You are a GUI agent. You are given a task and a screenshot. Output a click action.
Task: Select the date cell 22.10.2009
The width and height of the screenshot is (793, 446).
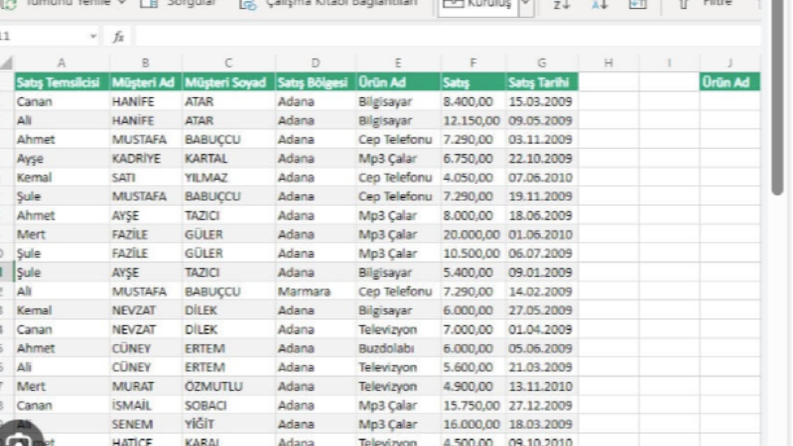[x=542, y=159]
